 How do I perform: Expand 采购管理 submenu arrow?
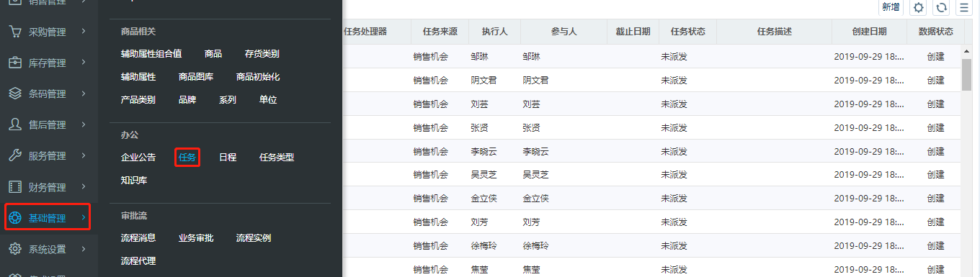pos(84,32)
